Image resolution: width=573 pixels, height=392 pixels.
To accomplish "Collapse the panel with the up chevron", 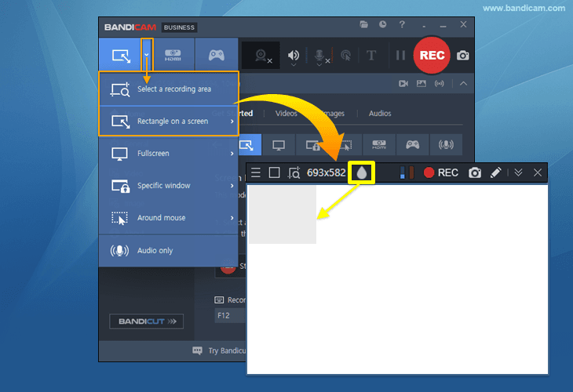I will tap(463, 84).
